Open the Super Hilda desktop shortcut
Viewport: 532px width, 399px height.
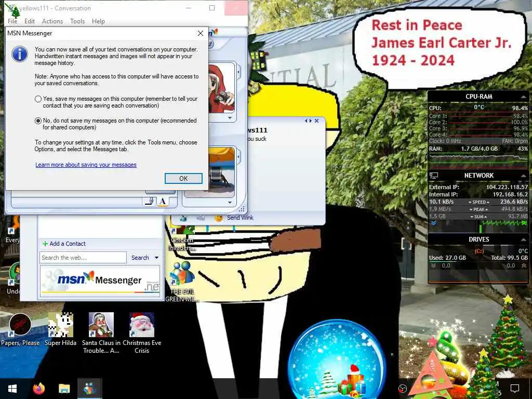(x=60, y=330)
